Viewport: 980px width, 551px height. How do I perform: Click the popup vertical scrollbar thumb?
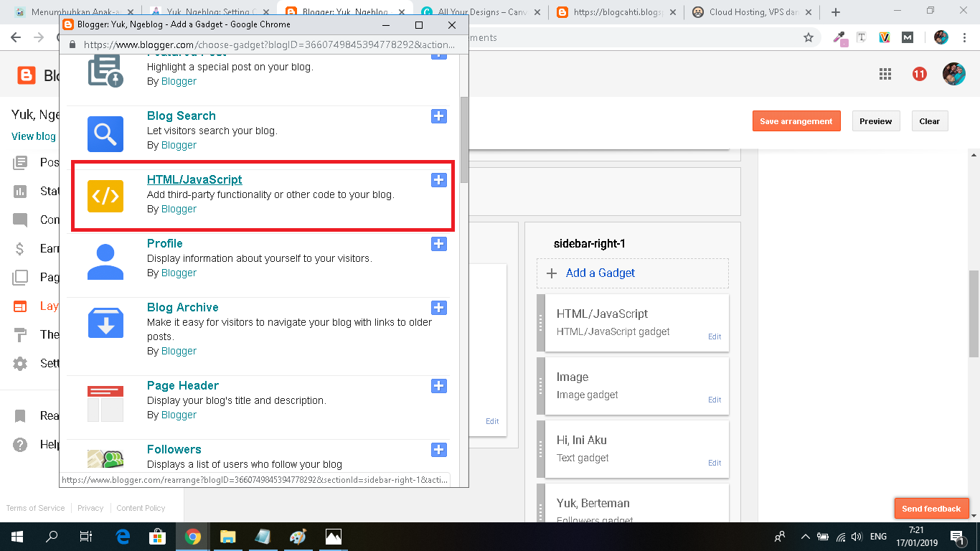[463, 140]
